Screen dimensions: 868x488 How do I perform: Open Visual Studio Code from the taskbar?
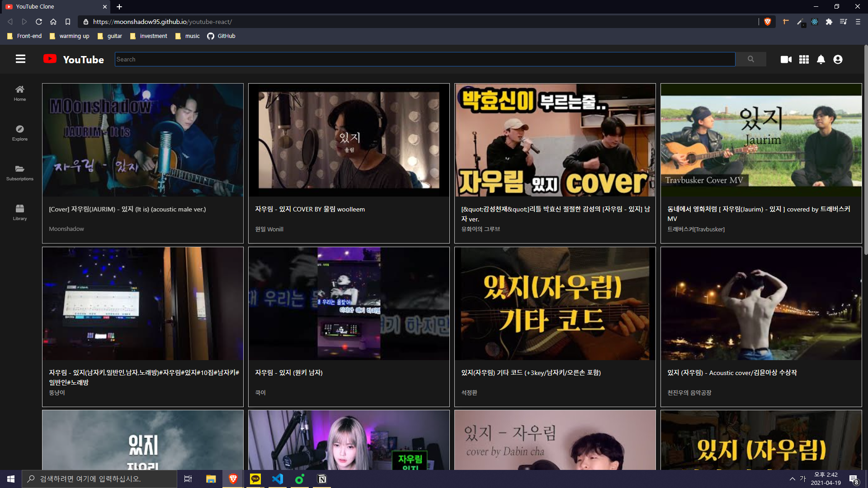point(278,479)
